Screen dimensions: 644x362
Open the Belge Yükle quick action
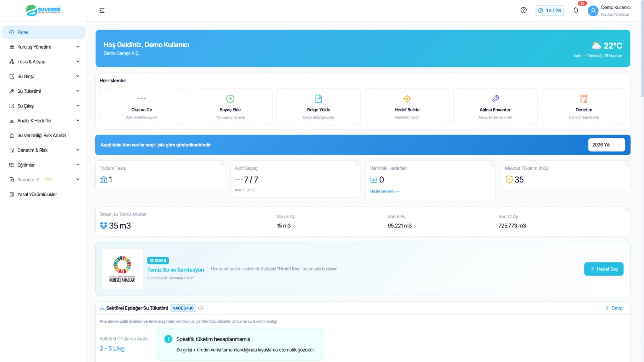[x=319, y=107]
